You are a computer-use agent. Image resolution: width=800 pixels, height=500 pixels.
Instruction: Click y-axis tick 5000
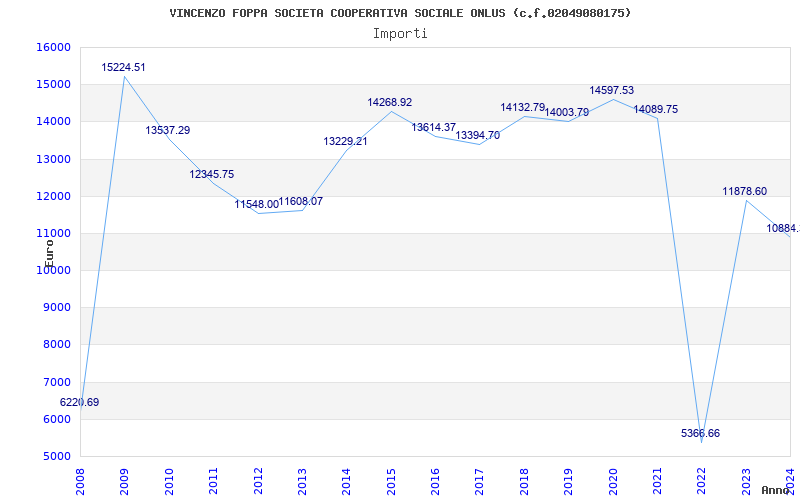pos(56,456)
